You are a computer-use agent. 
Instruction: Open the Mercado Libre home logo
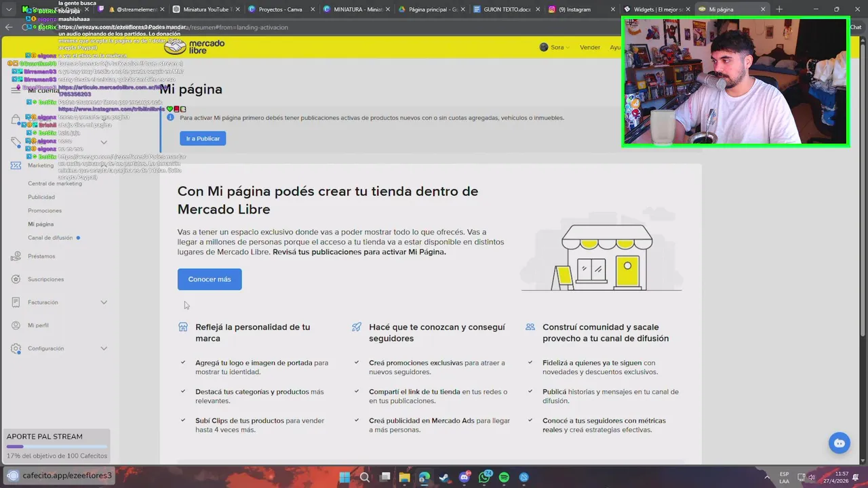(195, 47)
